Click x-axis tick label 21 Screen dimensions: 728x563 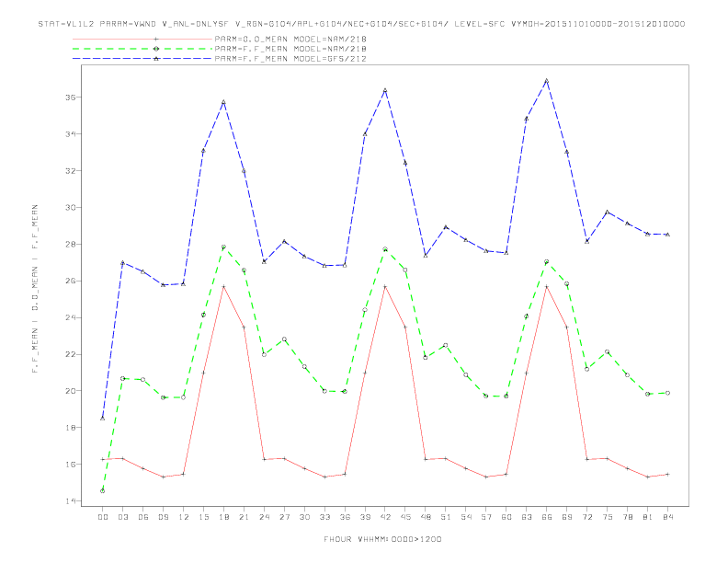point(244,517)
